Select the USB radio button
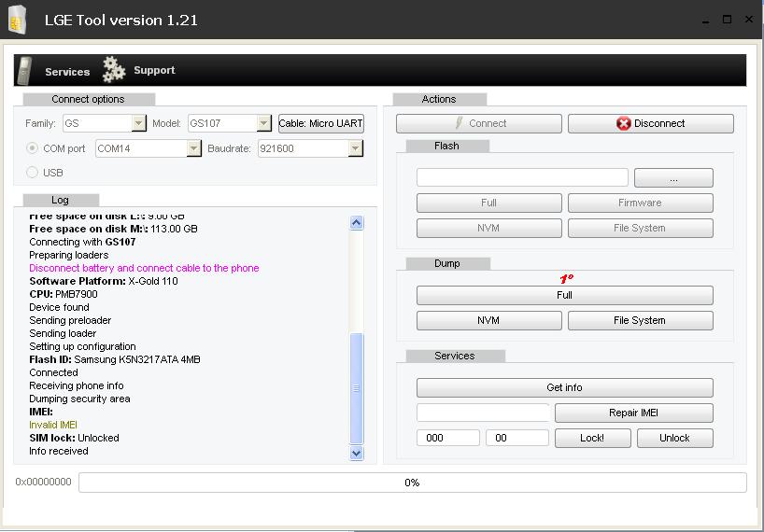The width and height of the screenshot is (764, 532). coord(32,173)
